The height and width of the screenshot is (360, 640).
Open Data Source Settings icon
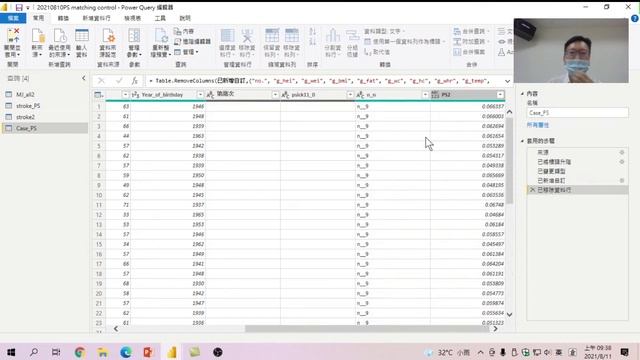pyautogui.click(x=108, y=42)
